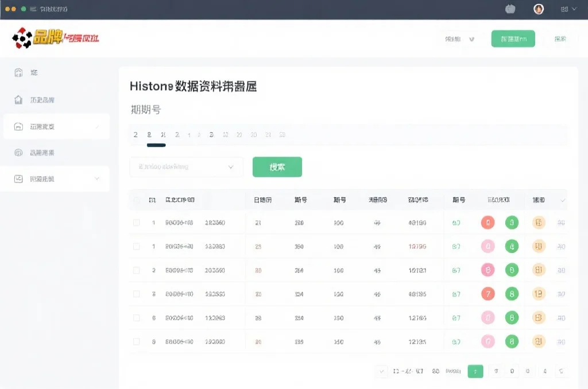Select the second sidebar item's house icon
588x389 pixels.
pyautogui.click(x=18, y=100)
